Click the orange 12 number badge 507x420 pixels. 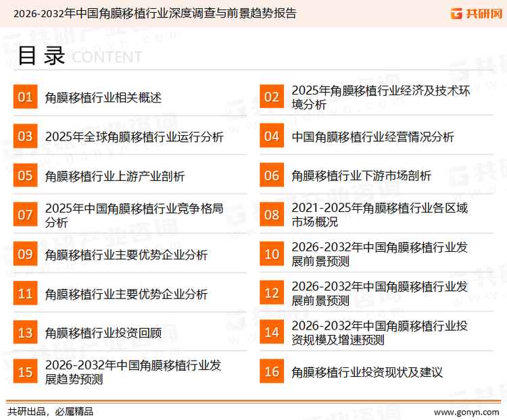pyautogui.click(x=272, y=293)
